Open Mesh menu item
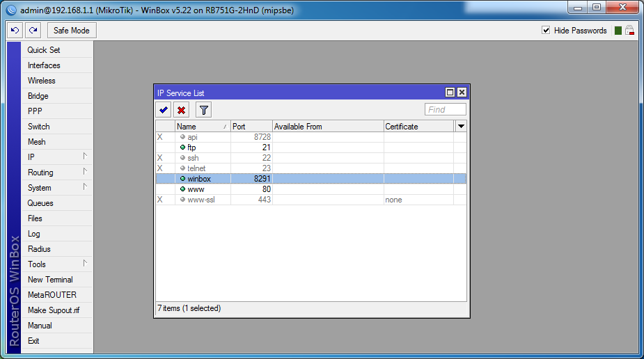Screen dimensions: 644x359 click(x=56, y=142)
